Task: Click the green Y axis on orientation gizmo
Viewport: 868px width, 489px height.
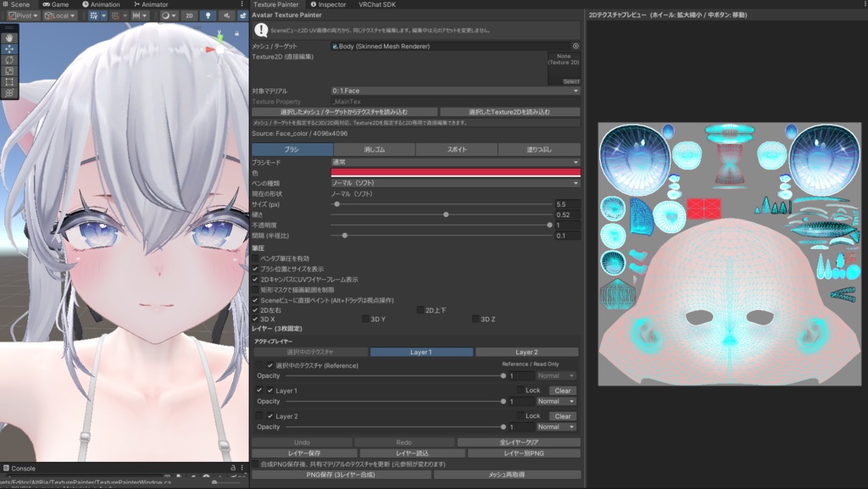Action: tap(220, 39)
